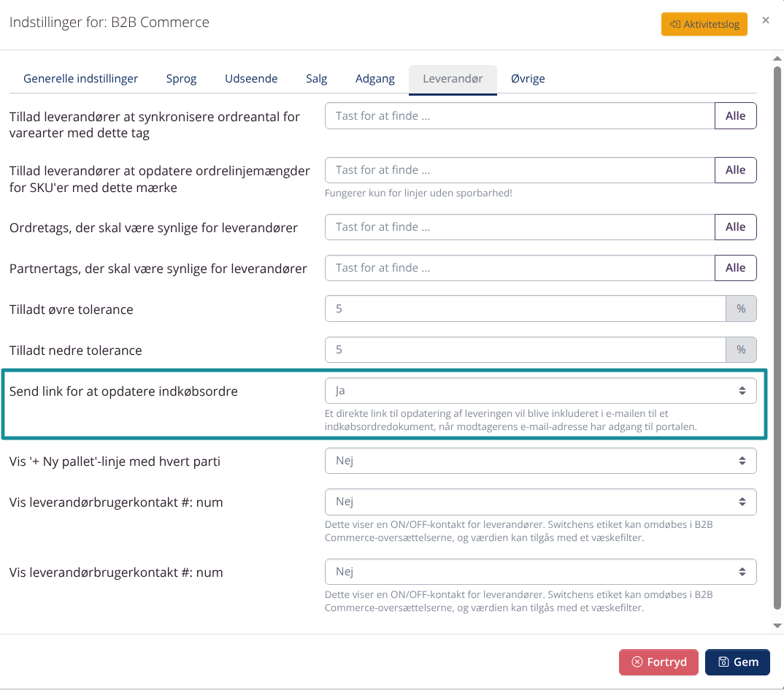Open second Vis leverandørbrugerkontakt dropdown
Image resolution: width=784 pixels, height=690 pixels.
[x=540, y=572]
